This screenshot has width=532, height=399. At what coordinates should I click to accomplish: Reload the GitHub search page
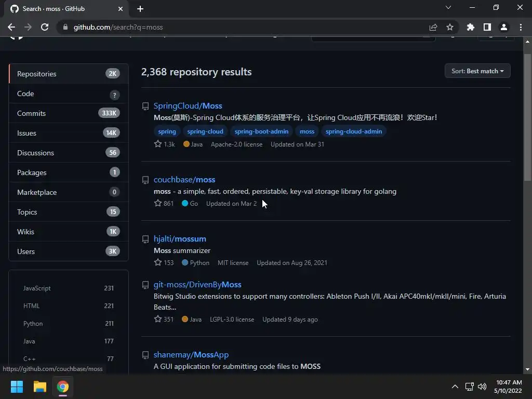click(45, 27)
